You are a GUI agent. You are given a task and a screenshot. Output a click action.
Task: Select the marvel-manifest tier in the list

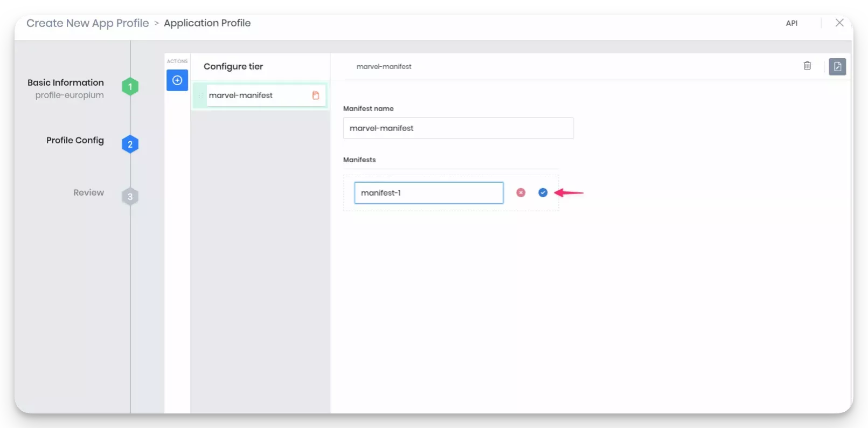coord(253,95)
